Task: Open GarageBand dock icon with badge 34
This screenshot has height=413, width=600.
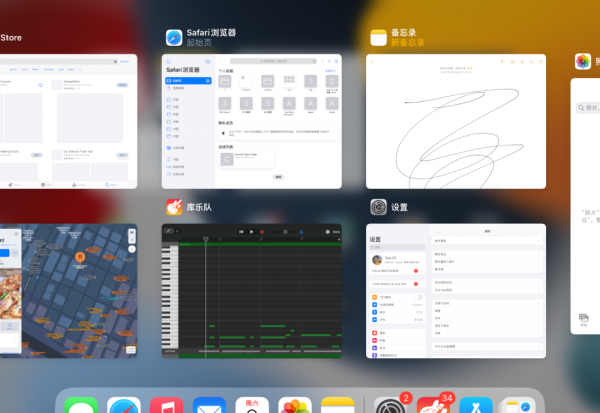Action: click(x=433, y=405)
